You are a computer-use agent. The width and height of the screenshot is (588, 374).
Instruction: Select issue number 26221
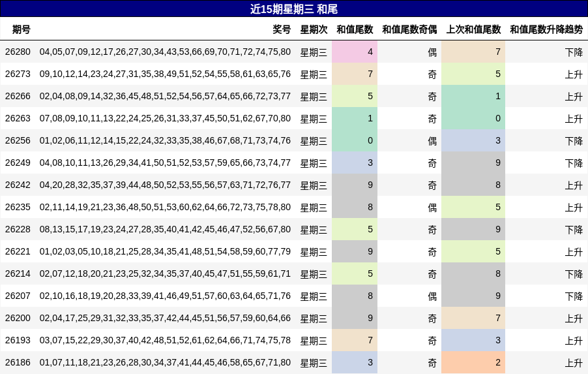pos(18,251)
